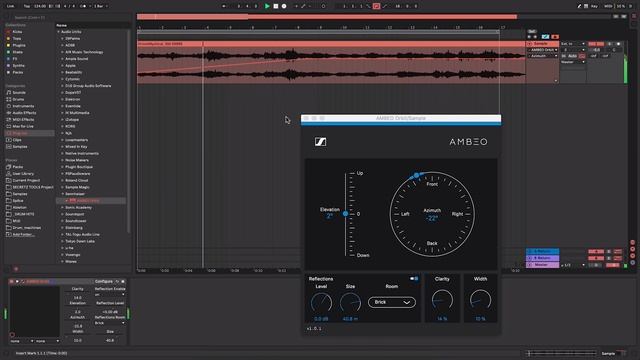The width and height of the screenshot is (640, 360).
Task: Toggle the metronome button
Action: 83,6
